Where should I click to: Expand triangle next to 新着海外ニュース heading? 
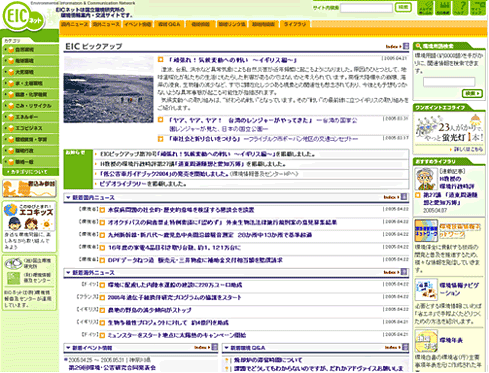68,273
